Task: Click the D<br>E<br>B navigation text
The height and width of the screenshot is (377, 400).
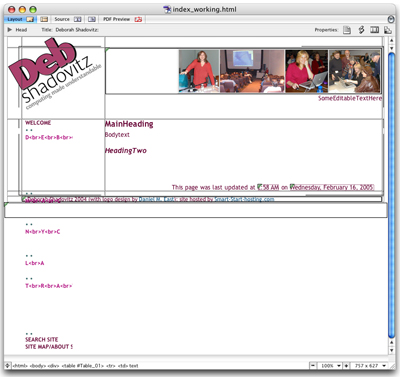Action: click(x=49, y=137)
